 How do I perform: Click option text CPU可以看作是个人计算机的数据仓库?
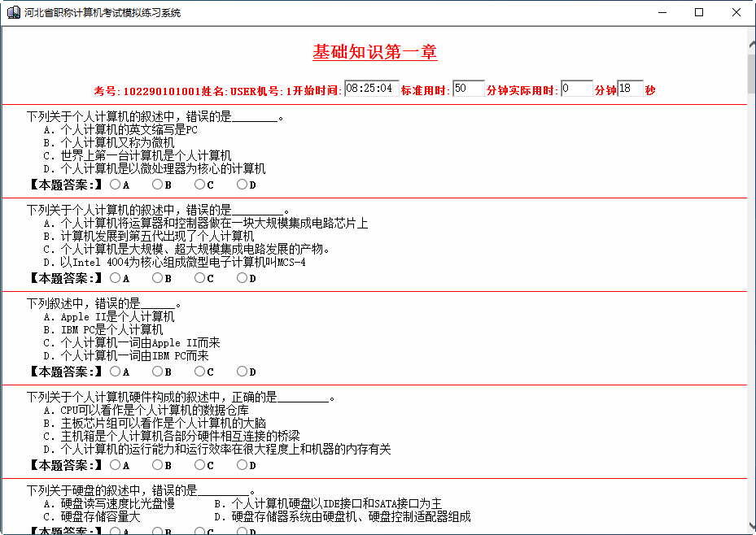point(155,410)
